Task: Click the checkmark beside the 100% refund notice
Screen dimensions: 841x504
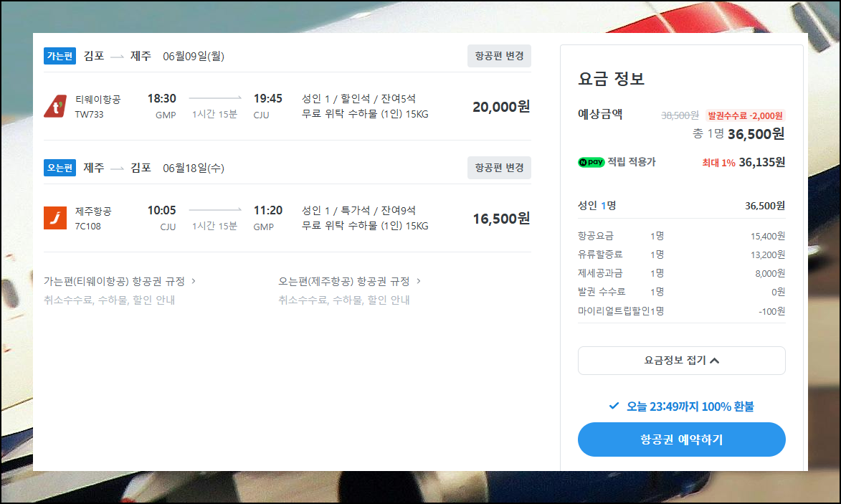Action: 614,406
